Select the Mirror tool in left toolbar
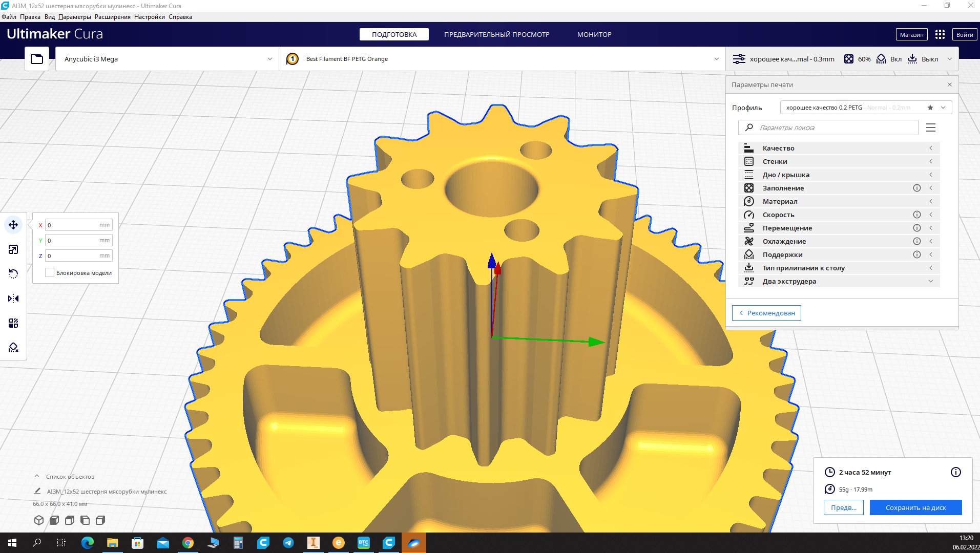The height and width of the screenshot is (553, 980). 13,299
